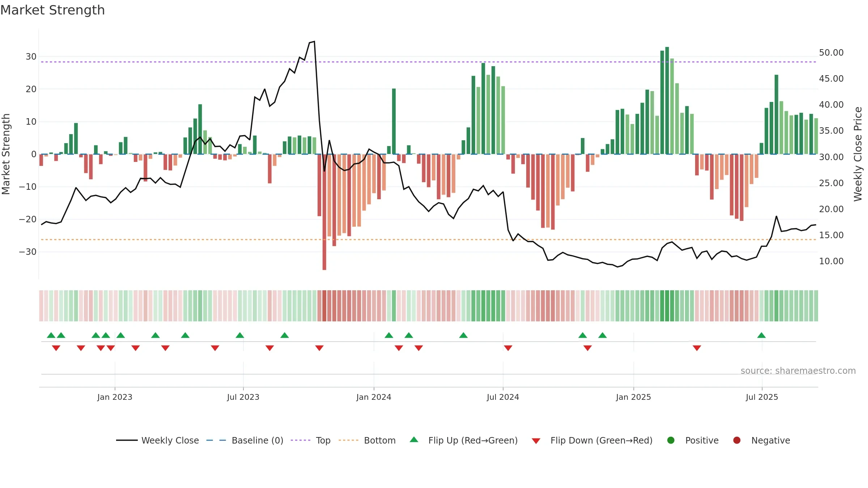Screen dimensions: 868x488
Task: Click the flip-down marker just after Jul 2024
Action: click(508, 348)
